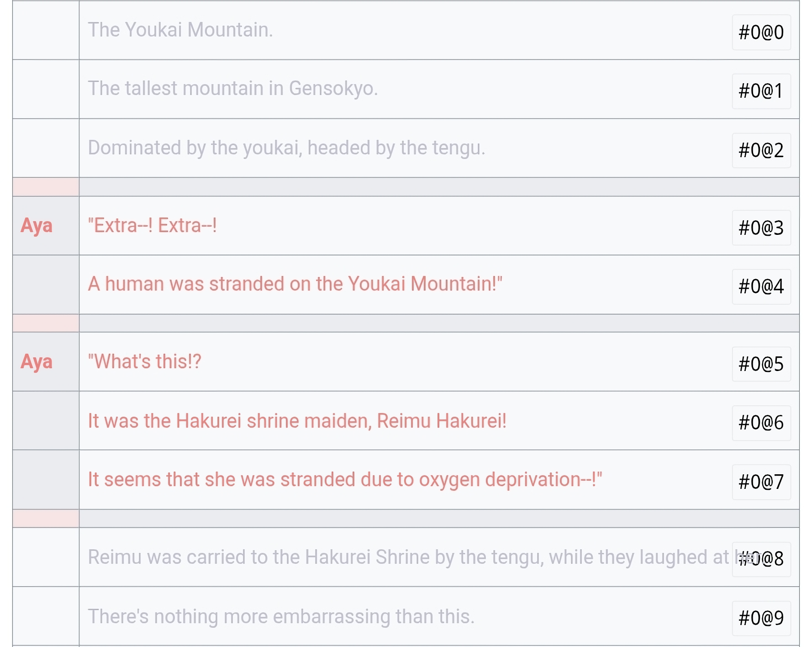
Task: Click the #0@0 code label
Action: (x=761, y=32)
